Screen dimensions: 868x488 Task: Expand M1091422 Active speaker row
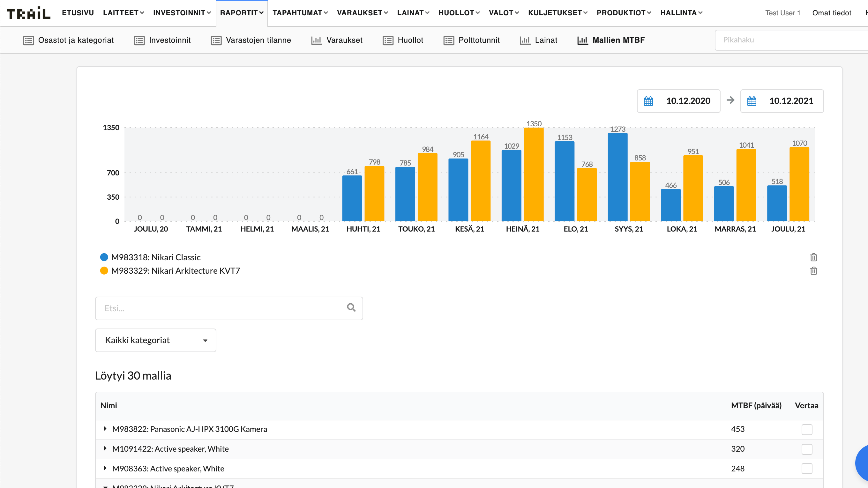point(105,448)
